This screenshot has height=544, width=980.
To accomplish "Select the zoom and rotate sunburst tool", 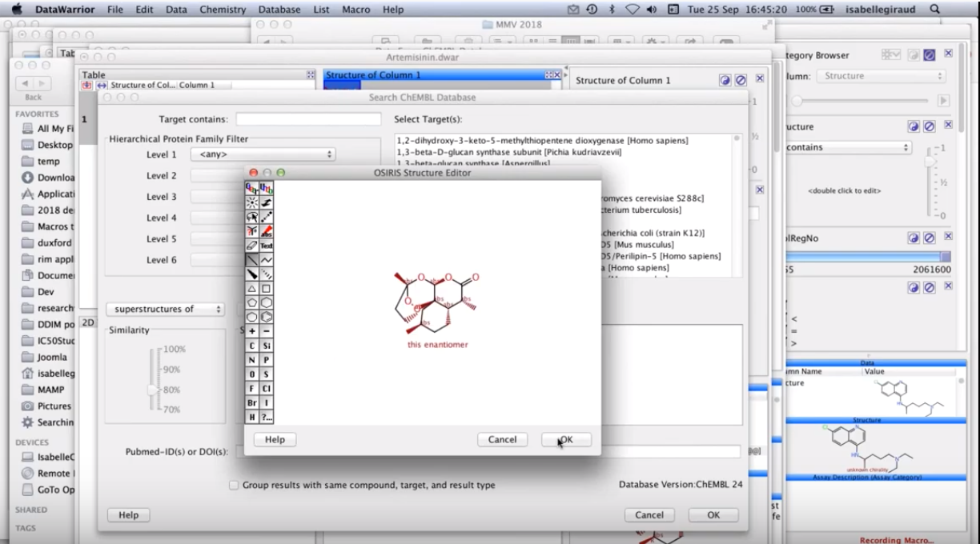I will [251, 203].
